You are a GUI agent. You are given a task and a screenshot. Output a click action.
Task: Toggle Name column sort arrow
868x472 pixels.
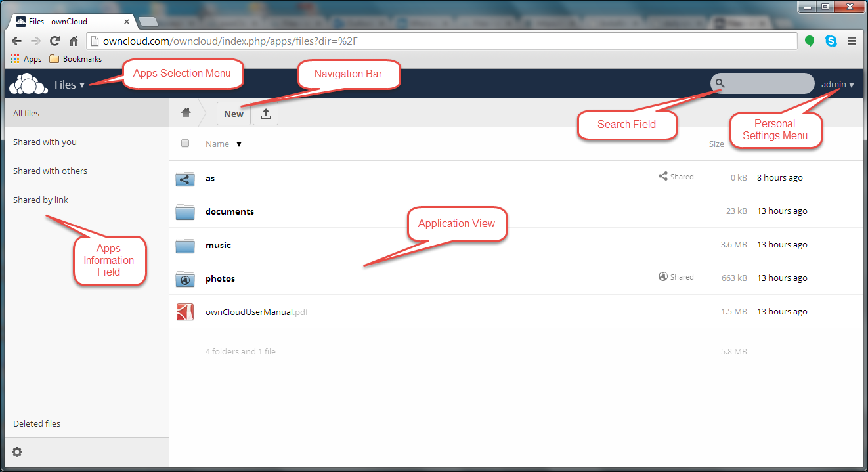239,144
